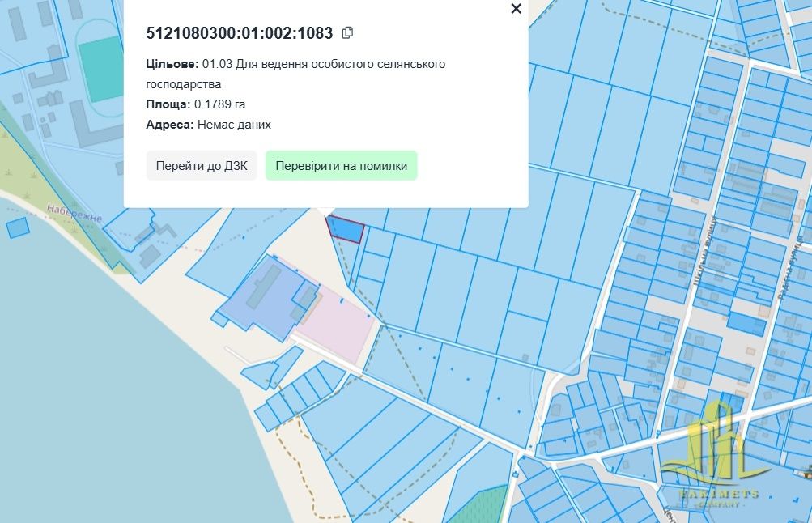Click the cadastral number heading text
This screenshot has height=523, width=812.
(x=240, y=33)
